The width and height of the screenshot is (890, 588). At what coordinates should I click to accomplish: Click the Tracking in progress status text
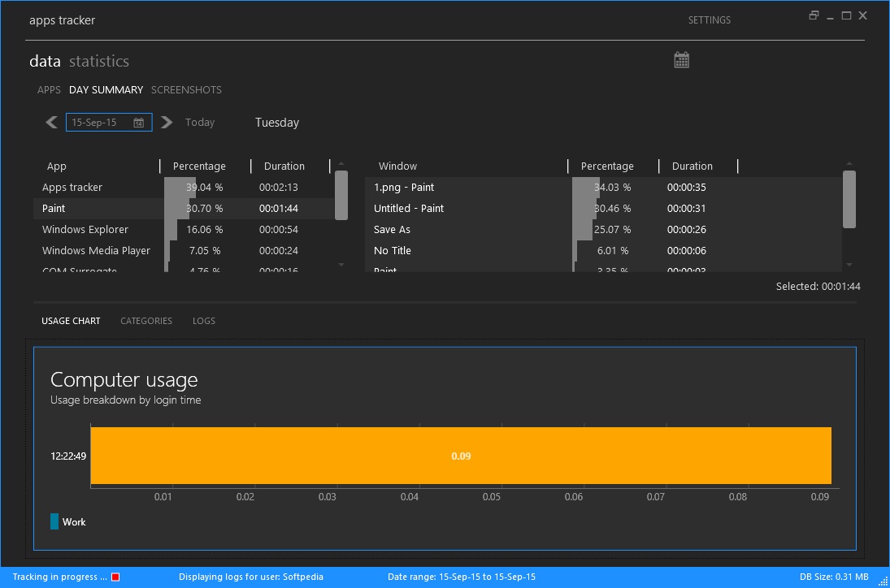59,577
